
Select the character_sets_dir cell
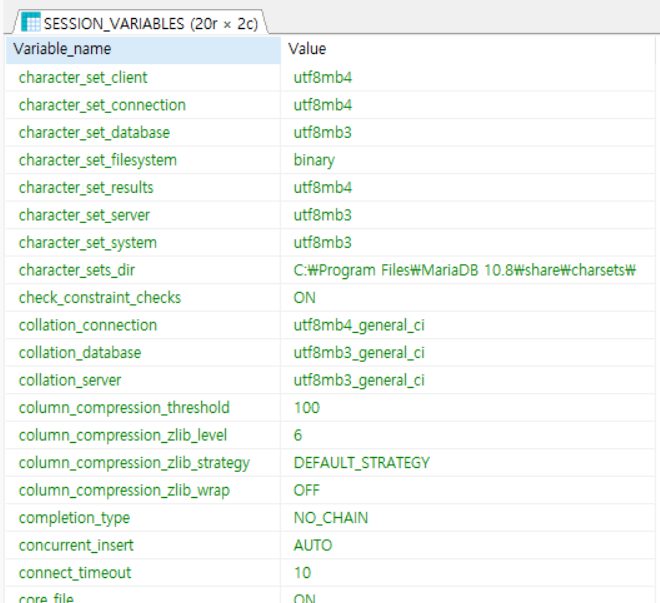pos(143,270)
